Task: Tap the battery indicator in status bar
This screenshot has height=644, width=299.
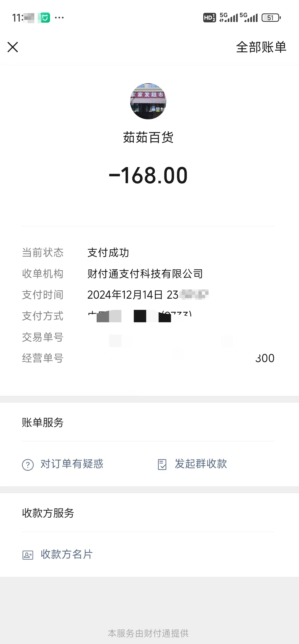Action: click(271, 18)
